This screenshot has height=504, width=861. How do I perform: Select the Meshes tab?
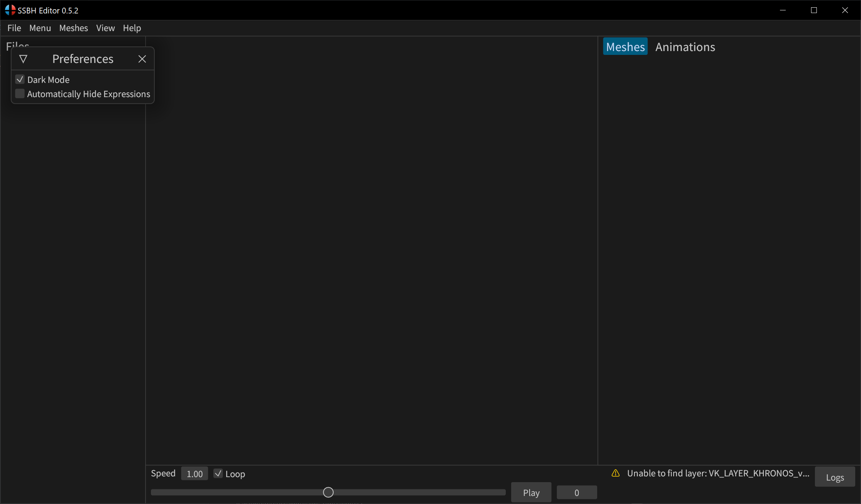click(x=625, y=46)
